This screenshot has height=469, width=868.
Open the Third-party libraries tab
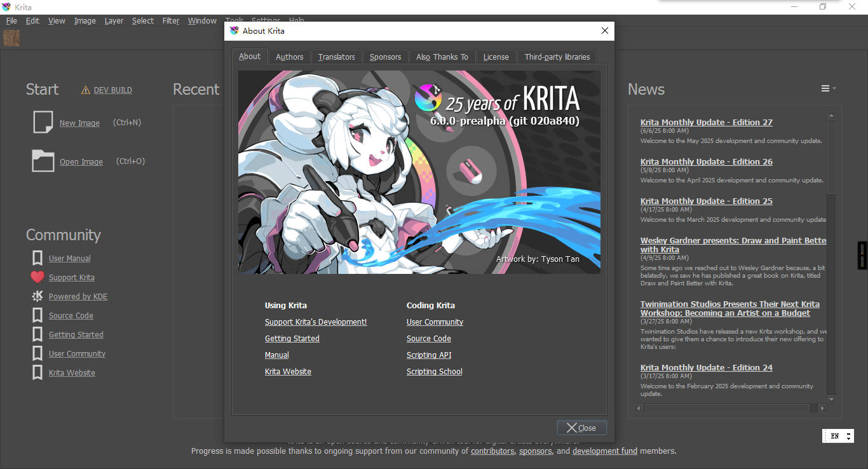tap(557, 57)
